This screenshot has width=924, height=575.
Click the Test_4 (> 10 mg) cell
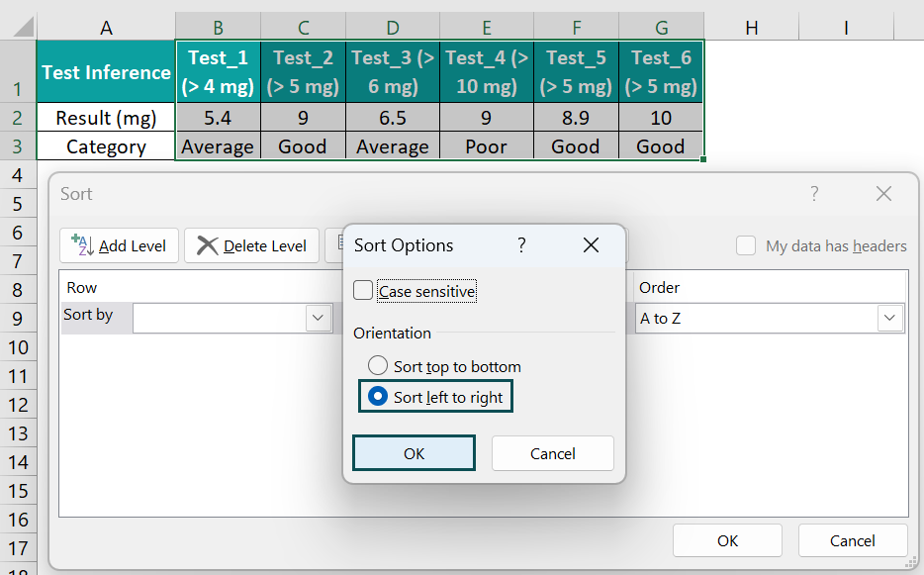coord(487,71)
